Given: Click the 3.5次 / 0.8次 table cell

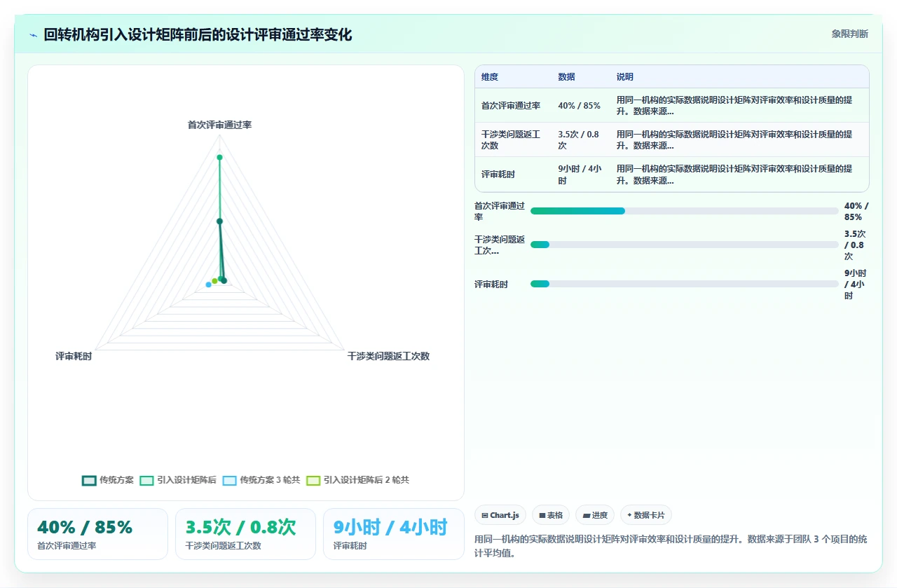Looking at the screenshot, I should click(579, 140).
